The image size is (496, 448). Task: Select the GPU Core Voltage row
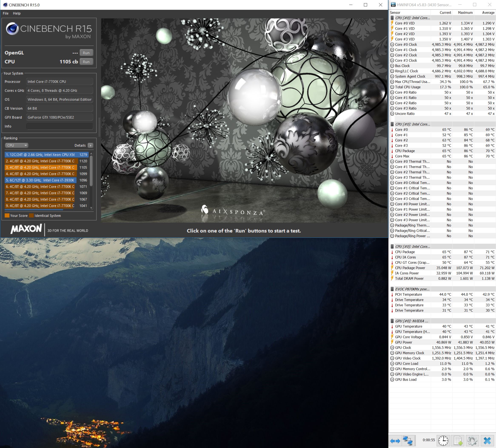(x=442, y=337)
